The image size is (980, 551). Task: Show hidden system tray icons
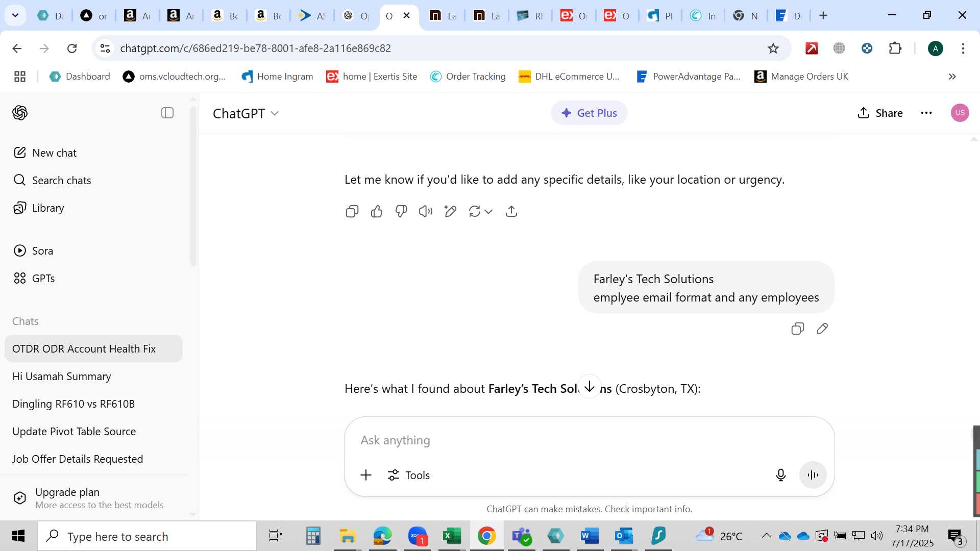(767, 536)
